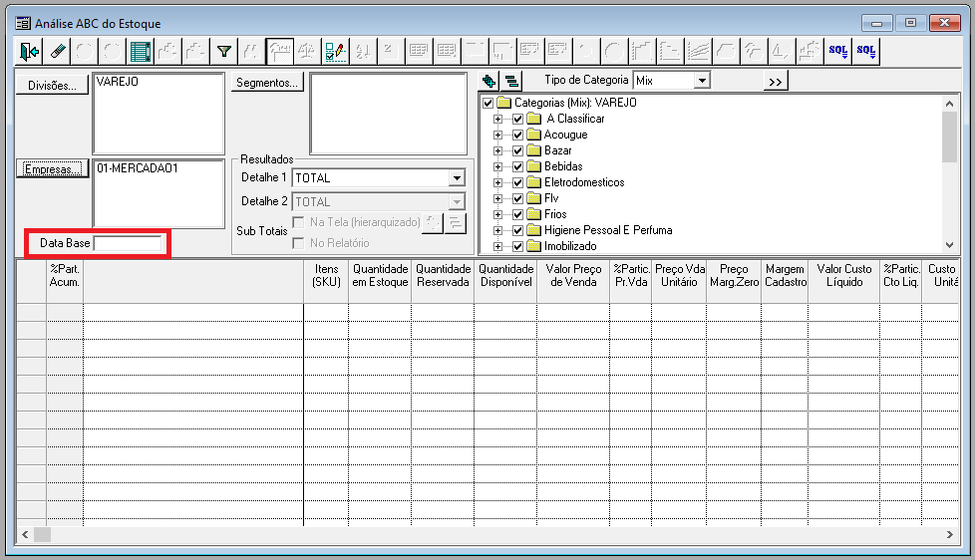This screenshot has width=975, height=560.
Task: Toggle the Imobilizado category checkbox
Action: coord(517,246)
